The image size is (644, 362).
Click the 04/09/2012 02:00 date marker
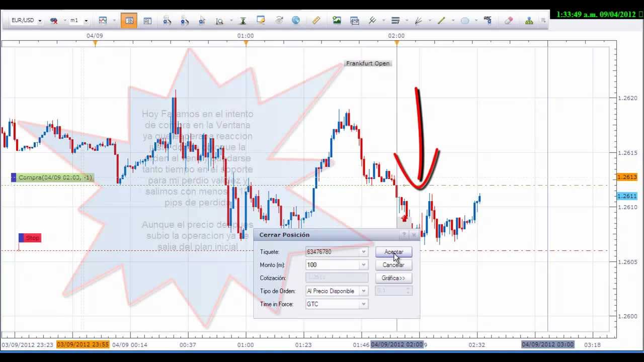[397, 345]
